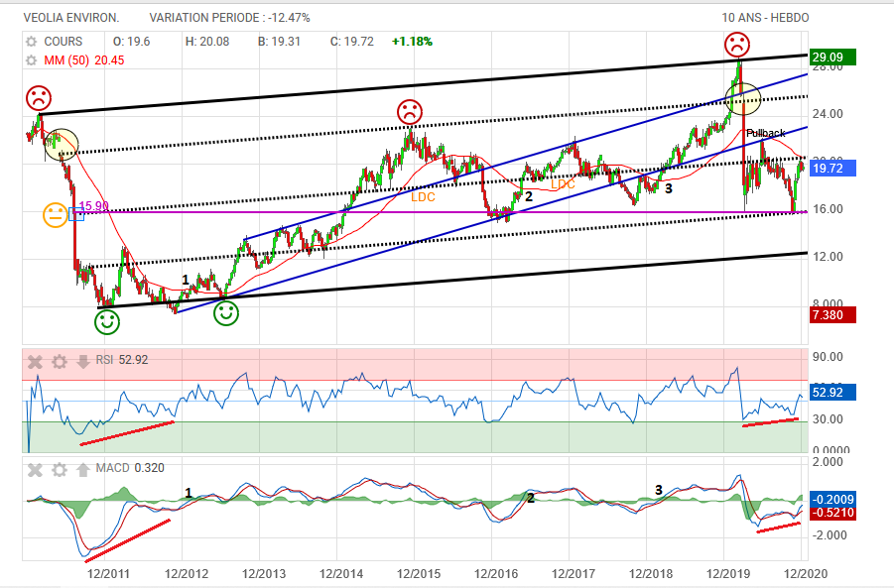This screenshot has width=894, height=588.
Task: Move RSI panel down with arrow icon
Action: [83, 361]
